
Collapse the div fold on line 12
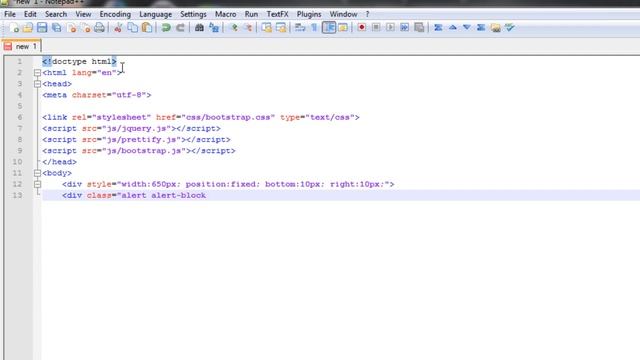click(37, 184)
